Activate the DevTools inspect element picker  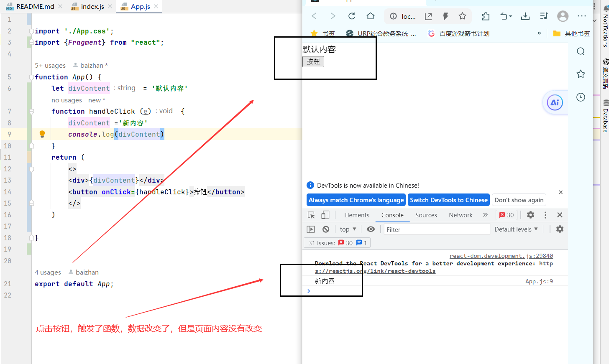(311, 215)
